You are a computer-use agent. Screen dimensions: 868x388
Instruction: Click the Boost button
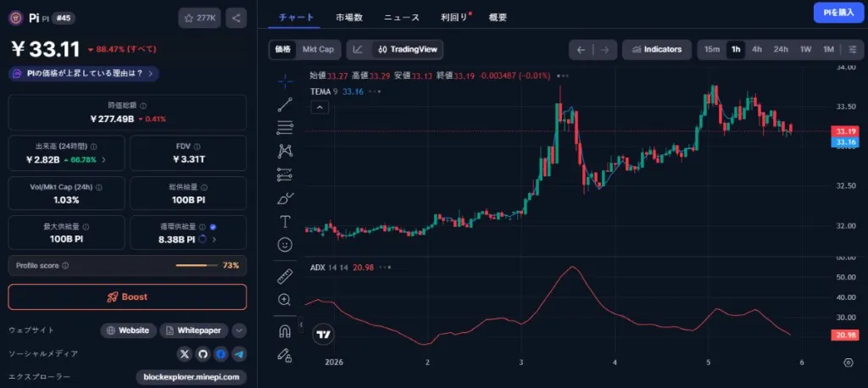coord(127,297)
